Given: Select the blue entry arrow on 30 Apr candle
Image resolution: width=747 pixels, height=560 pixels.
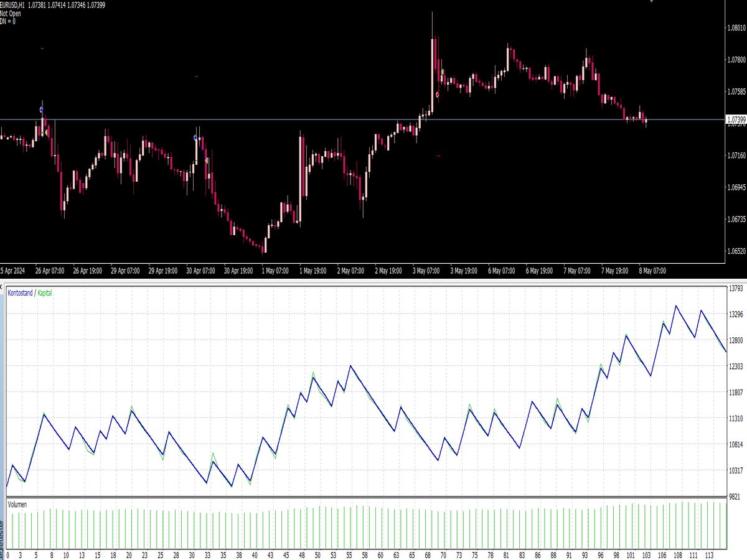Looking at the screenshot, I should point(195,138).
